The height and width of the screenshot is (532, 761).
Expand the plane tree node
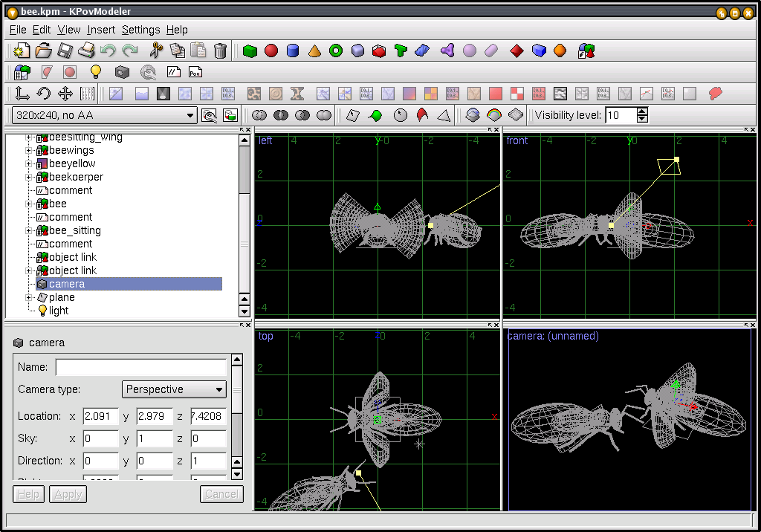pos(30,297)
